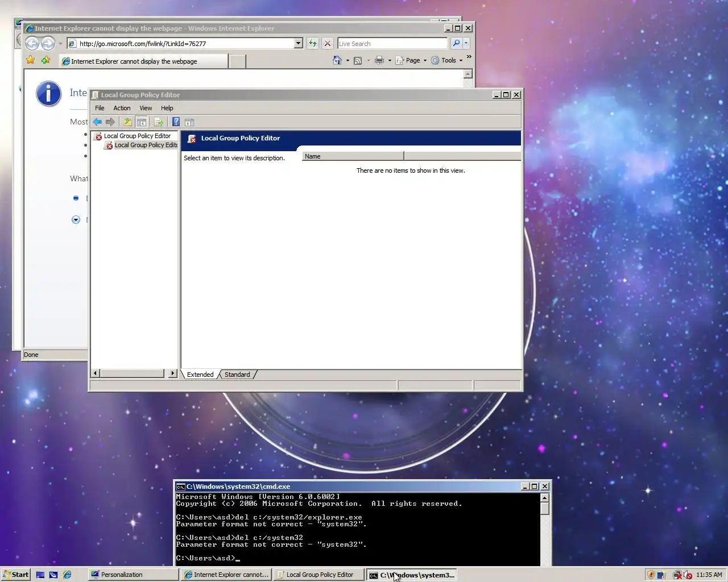728x582 pixels.
Task: Switch to Standard tab
Action: pyautogui.click(x=237, y=375)
